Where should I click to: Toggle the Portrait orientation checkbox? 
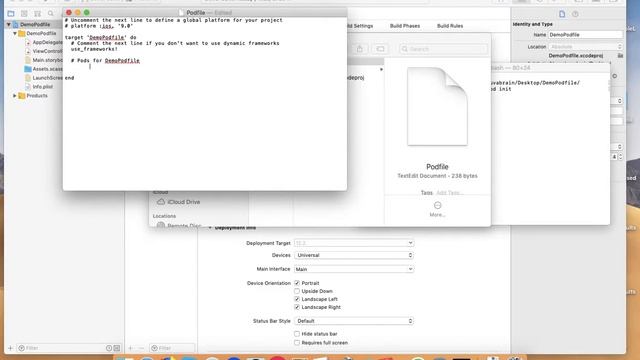[297, 283]
